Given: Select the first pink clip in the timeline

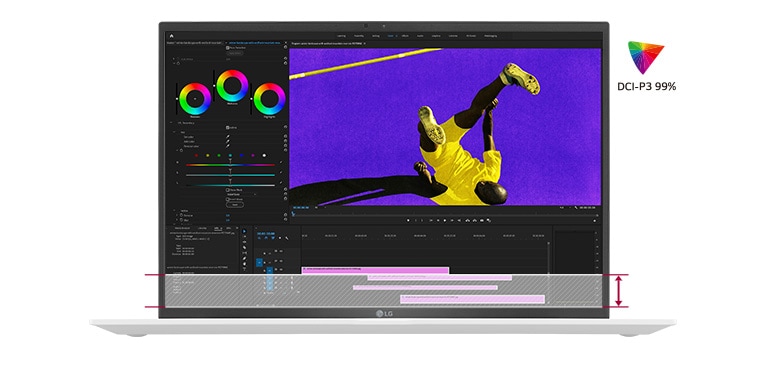Looking at the screenshot, I should [x=375, y=270].
